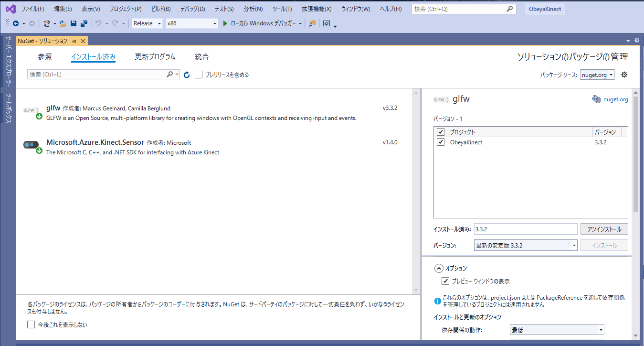Open window options gear in the tab well

[636, 41]
